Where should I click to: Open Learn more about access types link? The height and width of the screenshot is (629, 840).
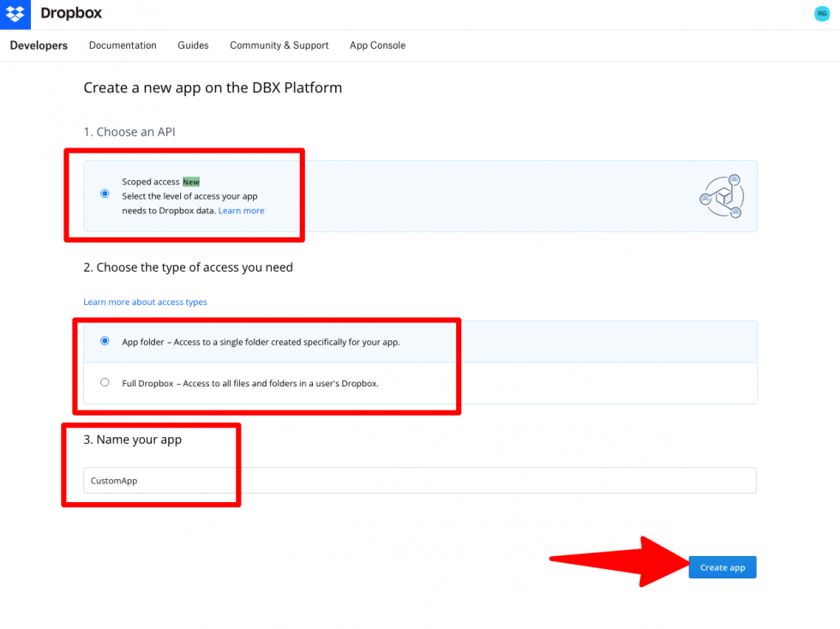[145, 302]
